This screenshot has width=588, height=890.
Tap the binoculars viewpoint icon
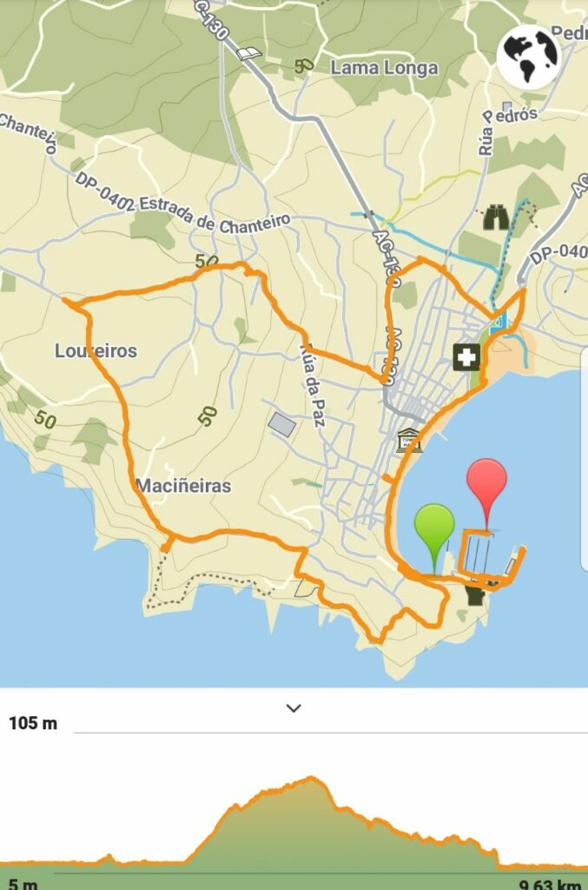click(496, 217)
